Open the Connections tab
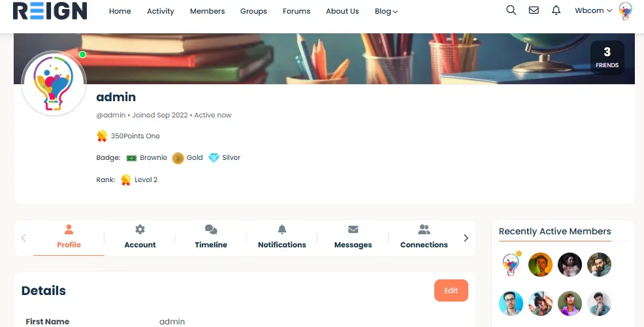This screenshot has height=327, width=644. click(x=424, y=237)
